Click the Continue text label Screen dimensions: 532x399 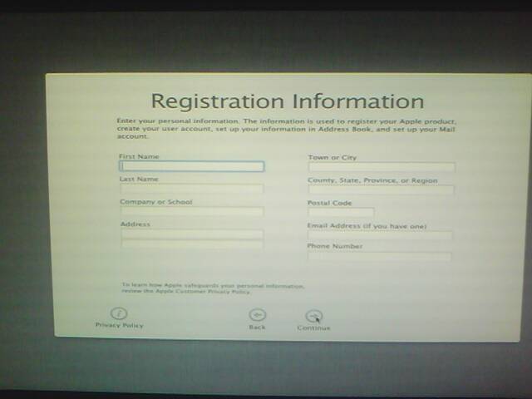click(313, 328)
